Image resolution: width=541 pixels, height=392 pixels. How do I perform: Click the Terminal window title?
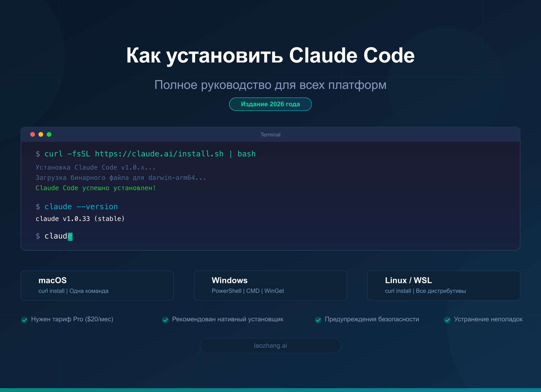tap(270, 135)
